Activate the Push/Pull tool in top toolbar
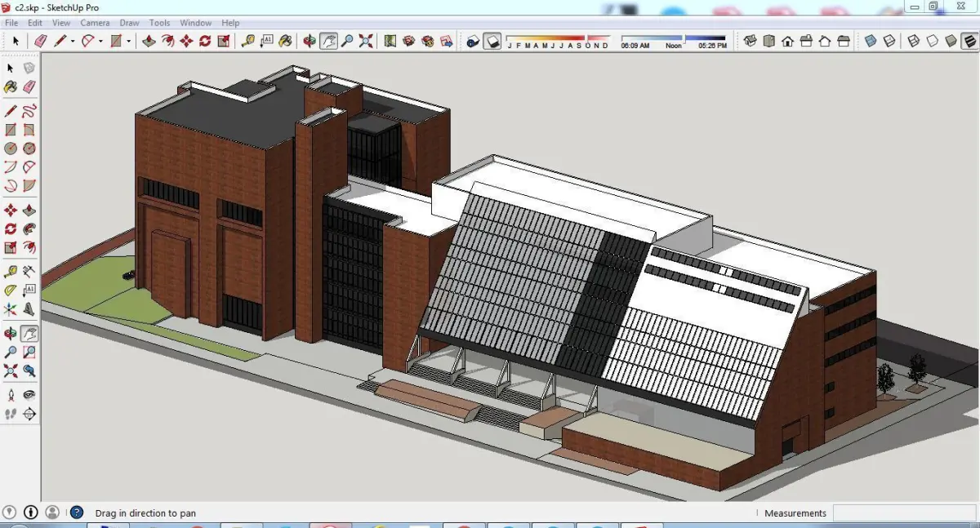Viewport: 980px width, 528px height. [x=149, y=41]
